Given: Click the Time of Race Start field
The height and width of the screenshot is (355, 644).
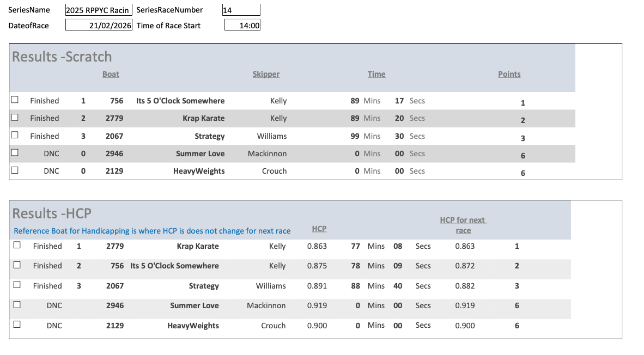Looking at the screenshot, I should tap(242, 25).
